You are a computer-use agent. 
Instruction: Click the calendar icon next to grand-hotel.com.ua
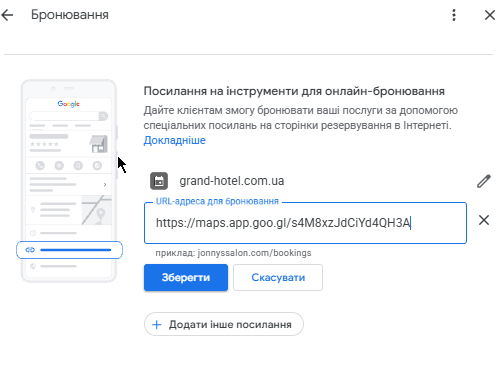coord(159,181)
